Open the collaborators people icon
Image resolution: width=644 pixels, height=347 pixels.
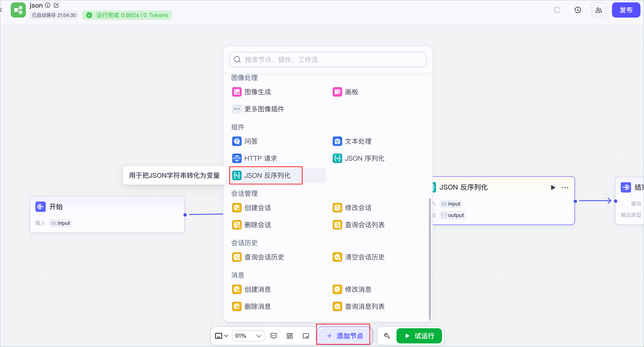[x=598, y=10]
